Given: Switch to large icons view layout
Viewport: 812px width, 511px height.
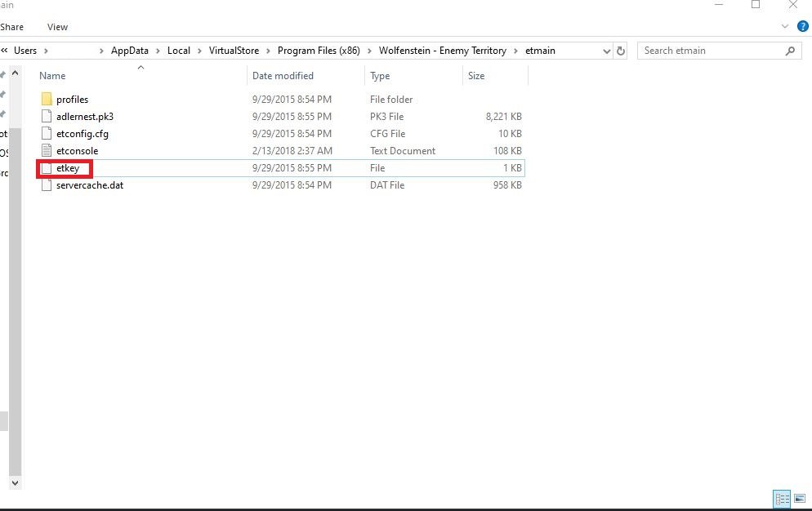Looking at the screenshot, I should [x=800, y=499].
